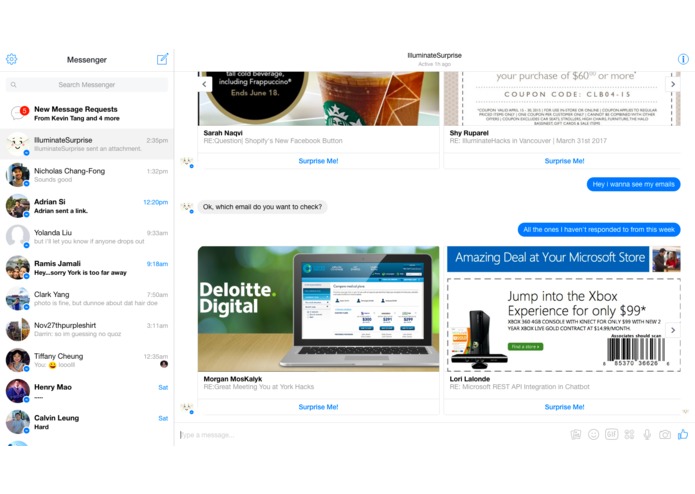Open Tiffany Cheung conversation
The height and width of the screenshot is (494, 695).
87,360
